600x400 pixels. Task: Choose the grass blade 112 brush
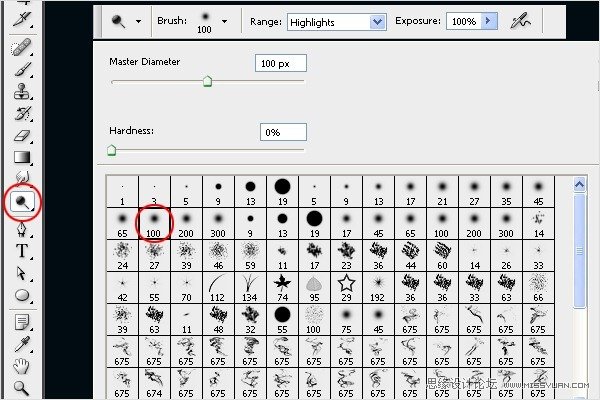[x=218, y=288]
